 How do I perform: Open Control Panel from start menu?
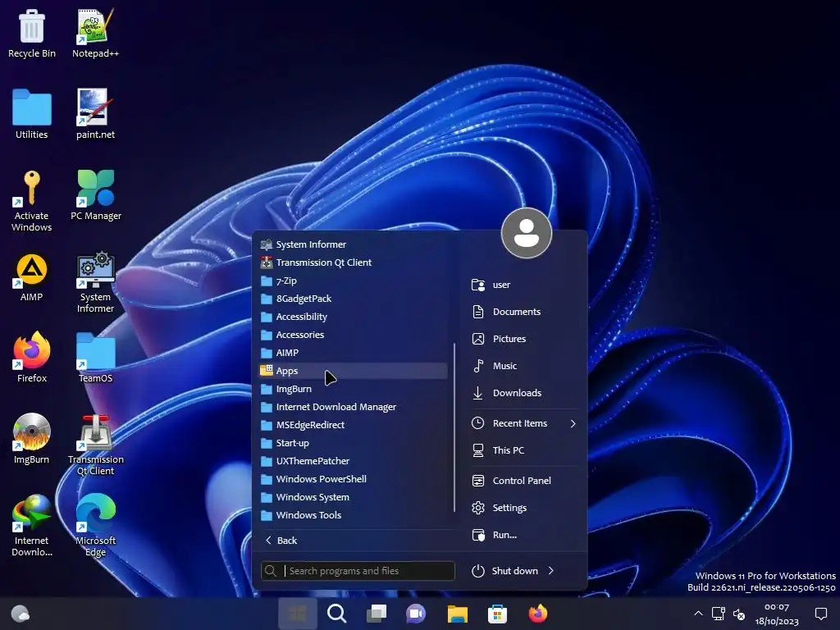524,481
